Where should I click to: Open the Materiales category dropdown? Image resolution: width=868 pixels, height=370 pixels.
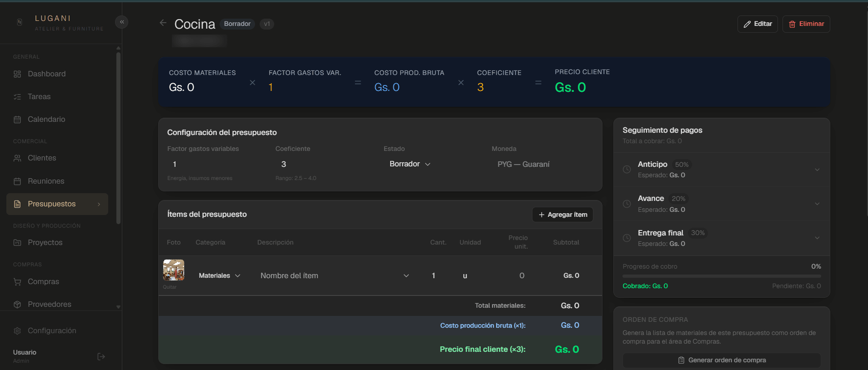coord(220,276)
